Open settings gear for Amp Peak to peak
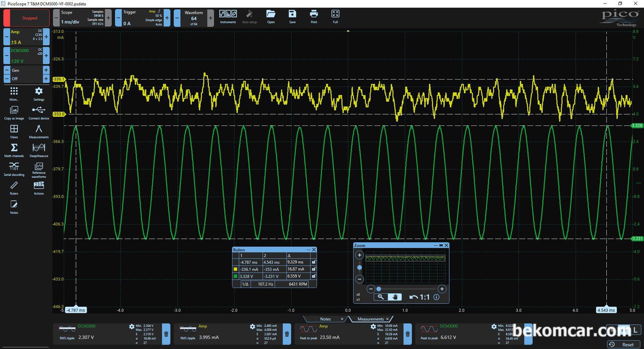Viewport: 644px width, 349px height. click(373, 326)
